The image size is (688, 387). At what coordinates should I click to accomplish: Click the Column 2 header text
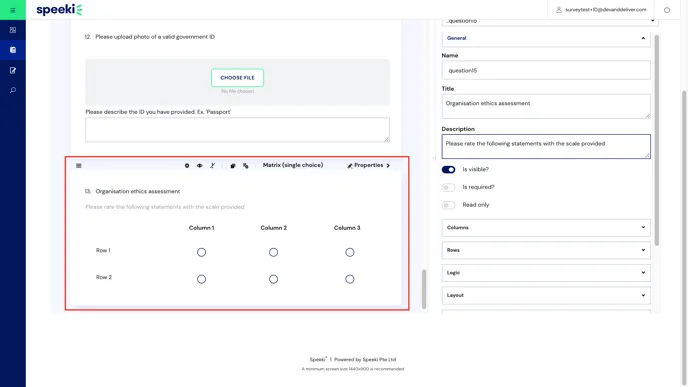tap(273, 228)
